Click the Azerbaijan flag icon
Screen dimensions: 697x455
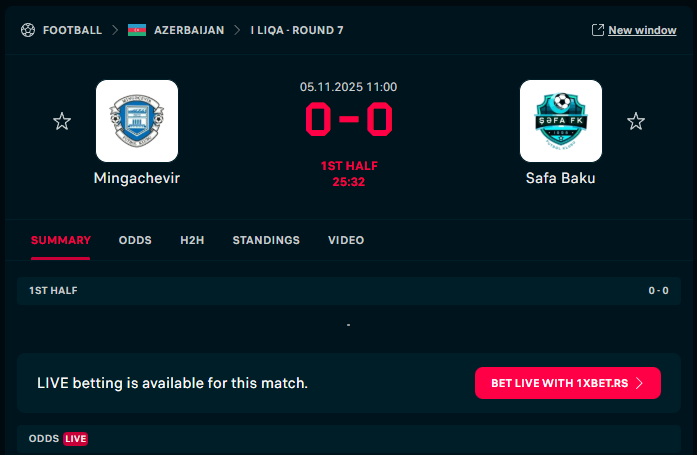click(x=137, y=30)
